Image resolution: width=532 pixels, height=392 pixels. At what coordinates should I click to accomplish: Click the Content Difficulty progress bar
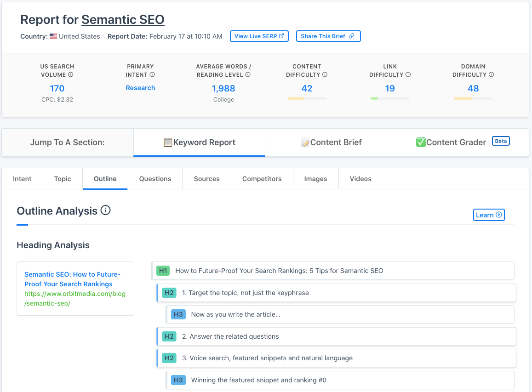[x=307, y=98]
